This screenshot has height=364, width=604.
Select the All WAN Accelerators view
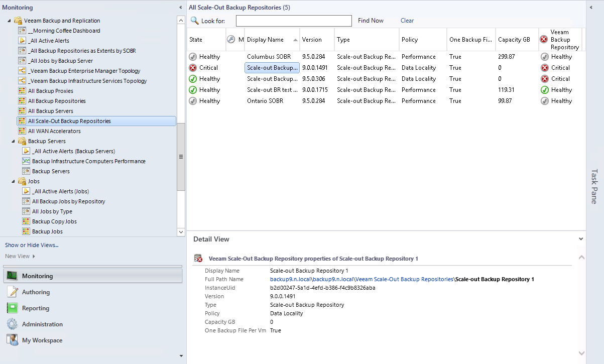[x=54, y=131]
